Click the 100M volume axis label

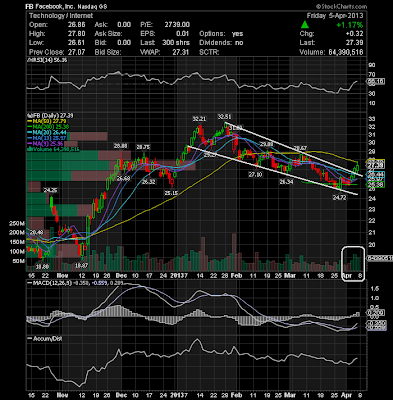coord(17,252)
